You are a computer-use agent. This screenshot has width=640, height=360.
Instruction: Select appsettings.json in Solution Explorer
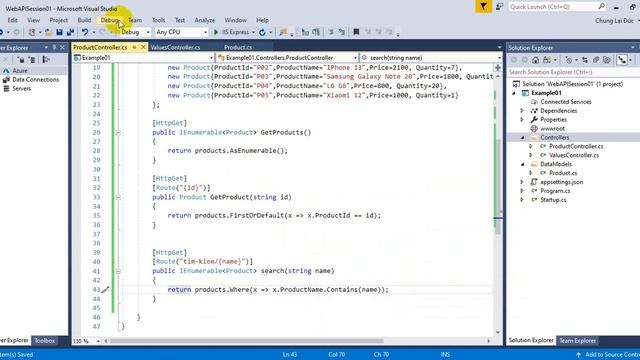(561, 182)
